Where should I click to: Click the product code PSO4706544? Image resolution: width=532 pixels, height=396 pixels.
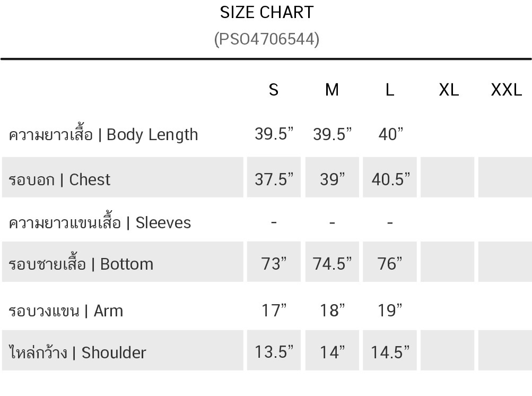pos(267,39)
